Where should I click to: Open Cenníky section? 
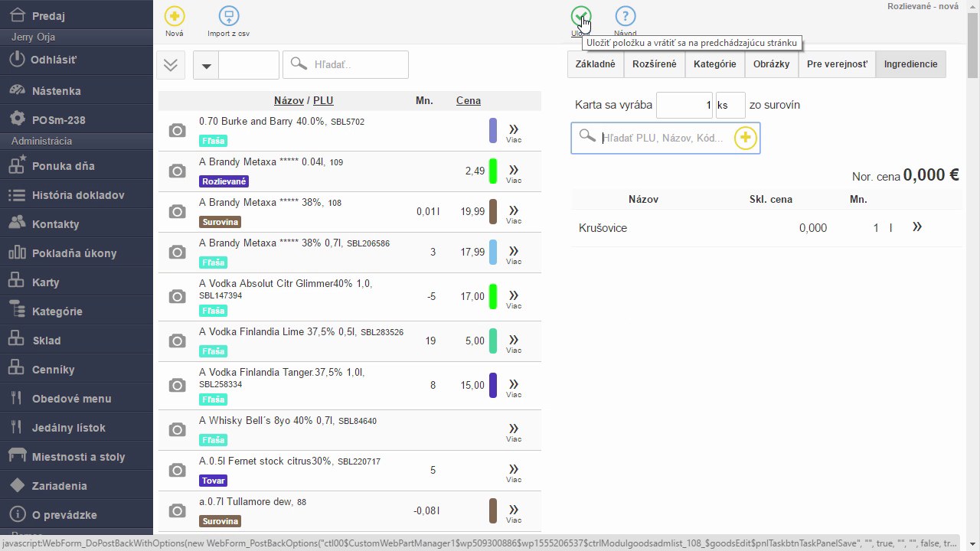pyautogui.click(x=77, y=369)
